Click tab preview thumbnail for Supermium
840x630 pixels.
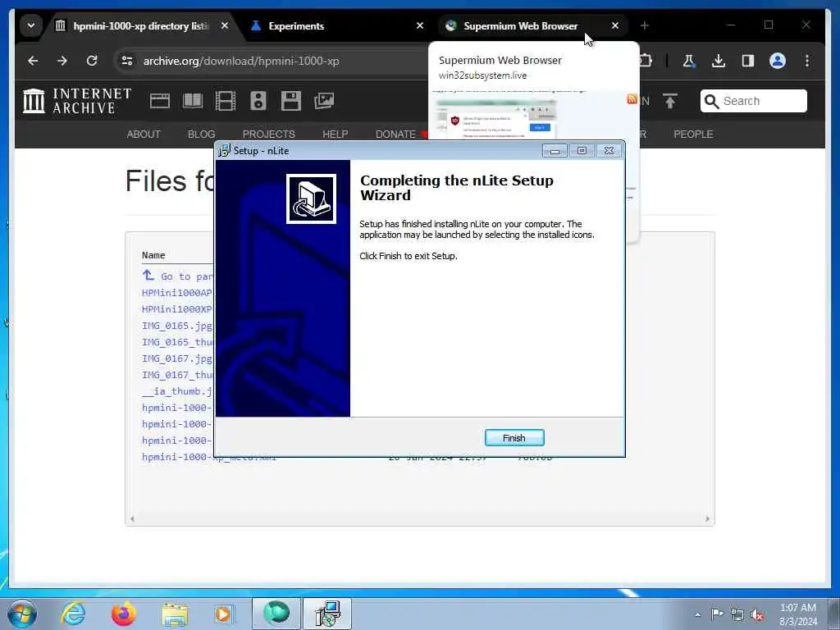(x=533, y=113)
